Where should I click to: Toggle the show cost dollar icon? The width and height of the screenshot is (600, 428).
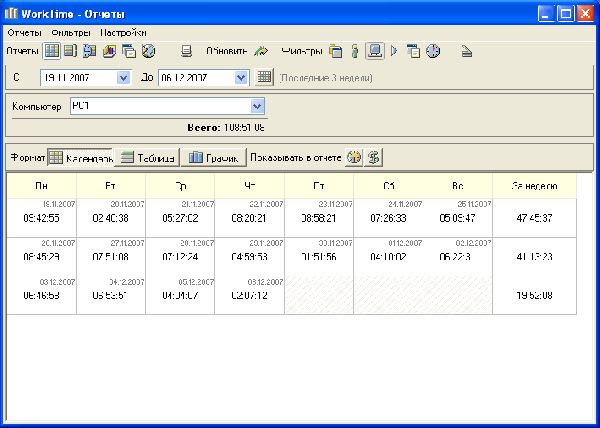[373, 157]
